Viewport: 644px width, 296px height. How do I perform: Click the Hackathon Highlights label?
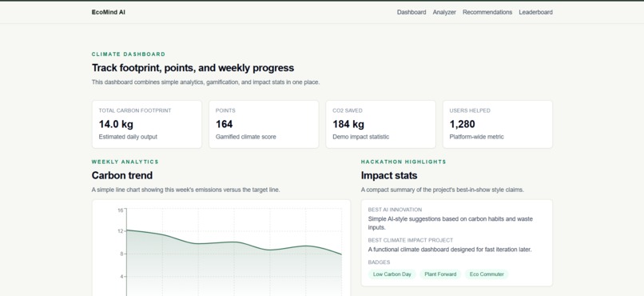403,162
